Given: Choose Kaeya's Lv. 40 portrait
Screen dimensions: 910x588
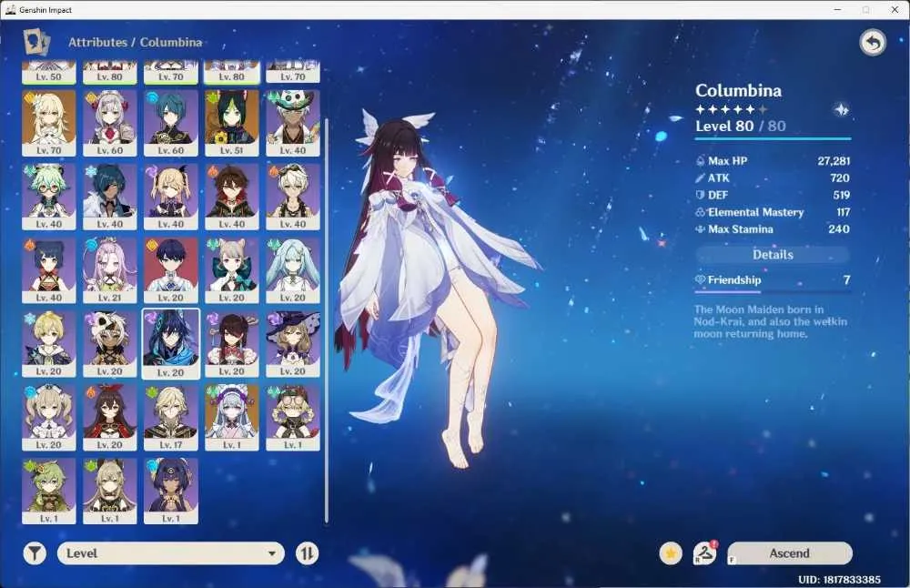Looking at the screenshot, I should [x=110, y=197].
